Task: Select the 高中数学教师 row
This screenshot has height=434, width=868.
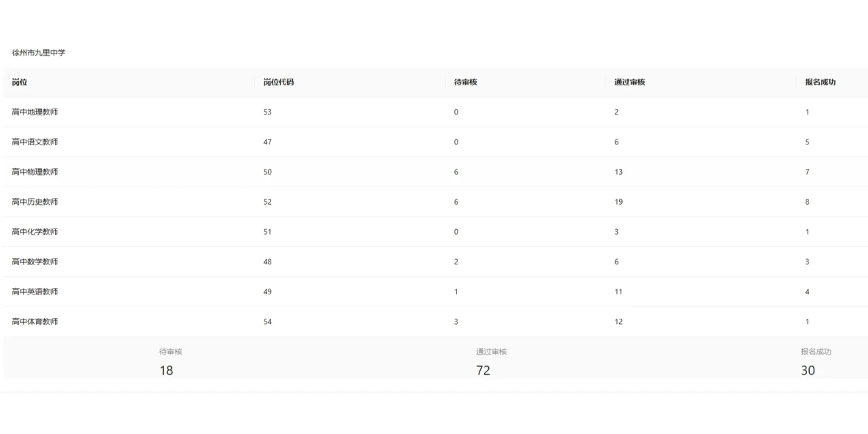Action: tap(35, 262)
